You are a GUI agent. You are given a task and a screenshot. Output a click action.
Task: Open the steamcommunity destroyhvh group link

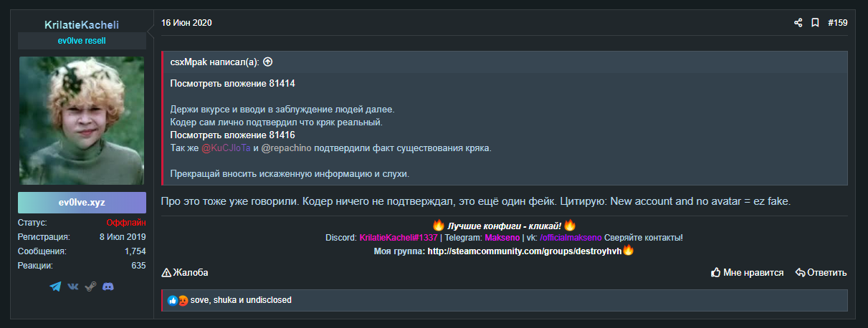click(x=524, y=251)
